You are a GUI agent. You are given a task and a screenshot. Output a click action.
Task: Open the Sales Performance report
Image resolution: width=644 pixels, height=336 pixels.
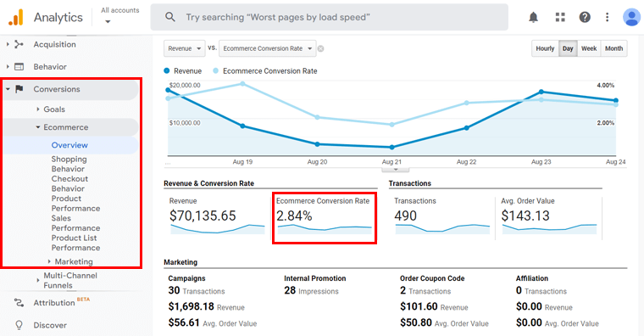pos(75,223)
